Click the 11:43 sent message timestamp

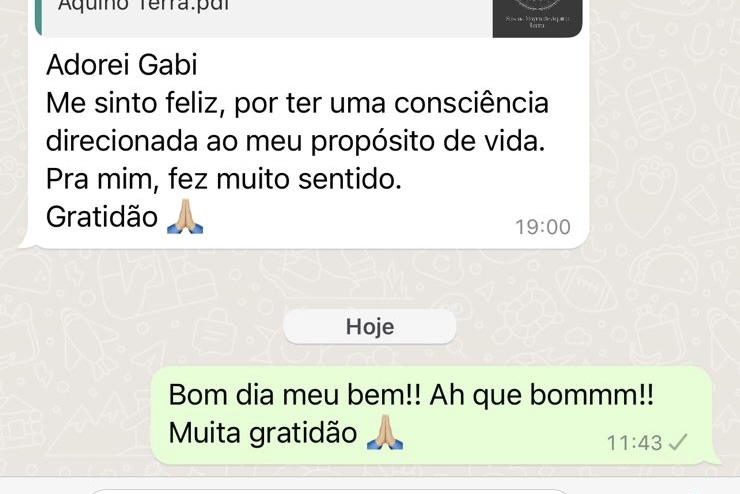click(634, 443)
